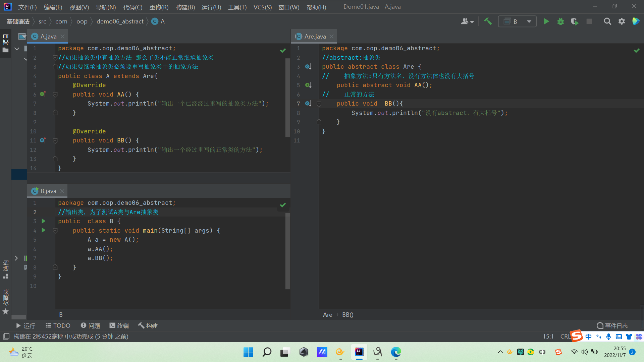Start debugging with the bug icon
This screenshot has width=644, height=362.
tap(560, 21)
